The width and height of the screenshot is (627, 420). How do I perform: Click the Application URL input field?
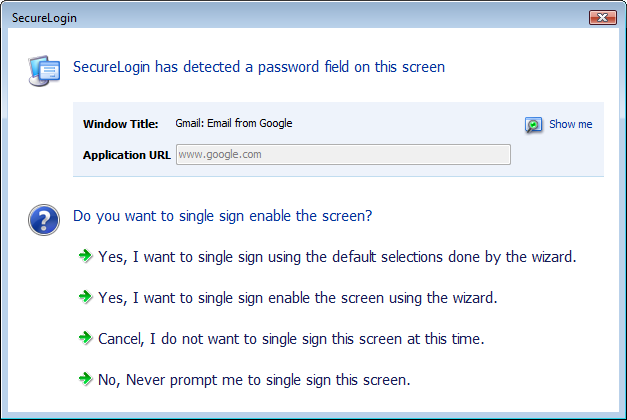point(342,154)
